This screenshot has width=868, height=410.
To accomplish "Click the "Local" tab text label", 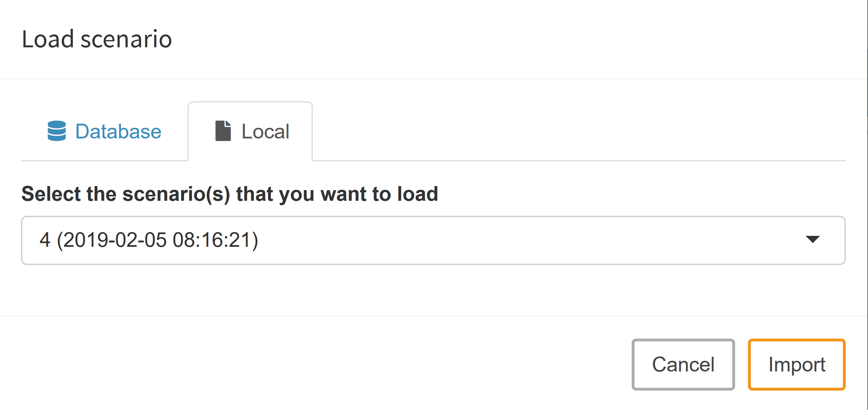I will point(266,131).
